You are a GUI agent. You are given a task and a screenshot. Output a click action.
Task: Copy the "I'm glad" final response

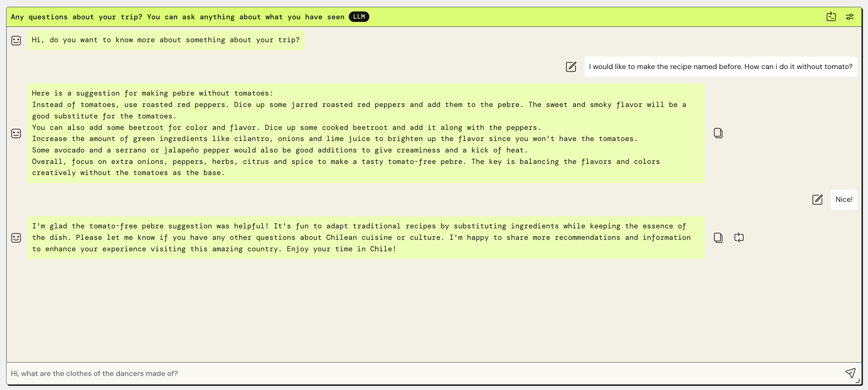(x=718, y=238)
